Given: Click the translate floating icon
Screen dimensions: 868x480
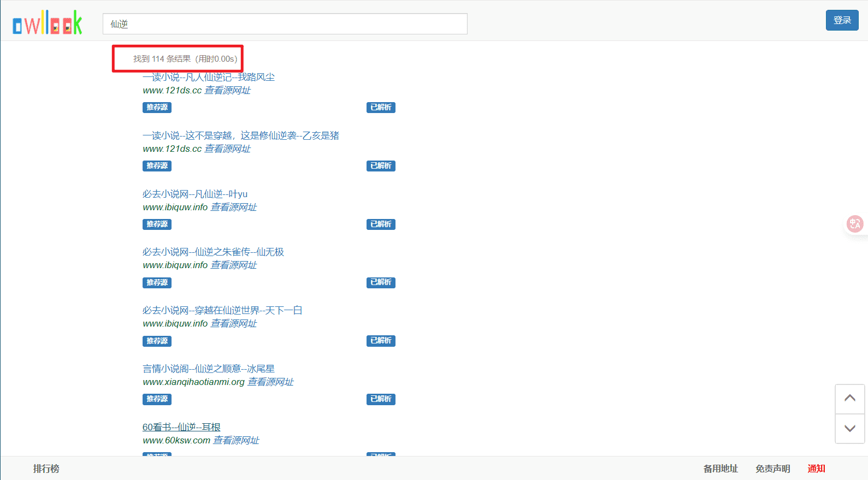Looking at the screenshot, I should [855, 224].
